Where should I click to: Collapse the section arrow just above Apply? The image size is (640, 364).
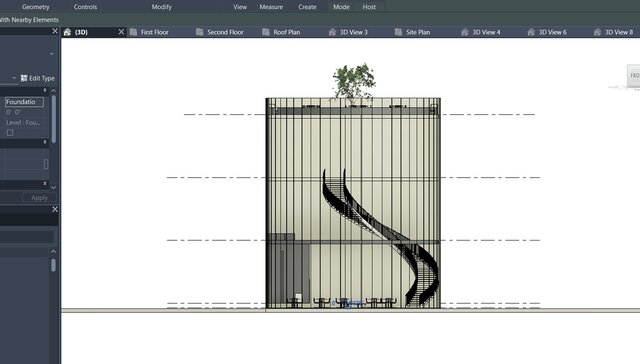tap(45, 184)
